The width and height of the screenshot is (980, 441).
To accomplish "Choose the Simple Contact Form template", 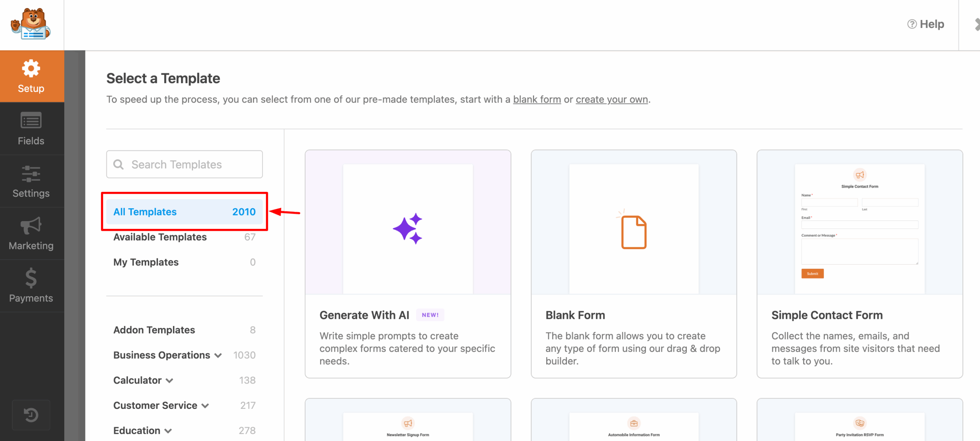I will click(x=859, y=264).
